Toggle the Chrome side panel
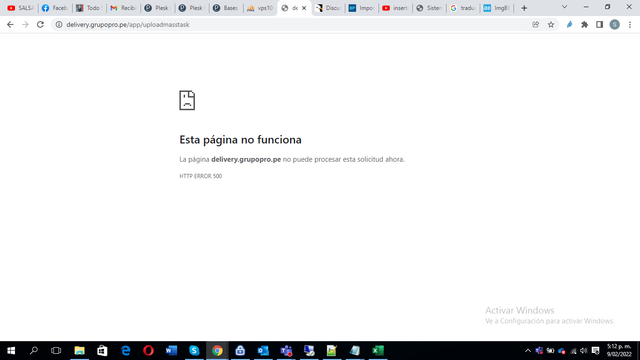 tap(599, 24)
